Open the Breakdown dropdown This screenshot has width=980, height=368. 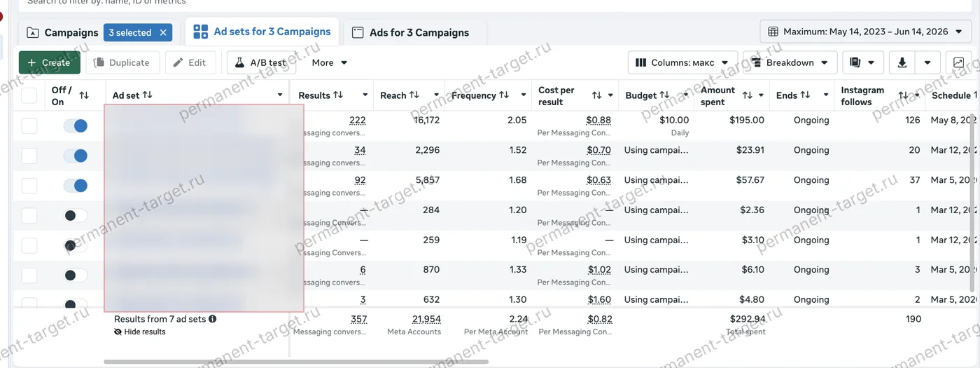(x=790, y=62)
